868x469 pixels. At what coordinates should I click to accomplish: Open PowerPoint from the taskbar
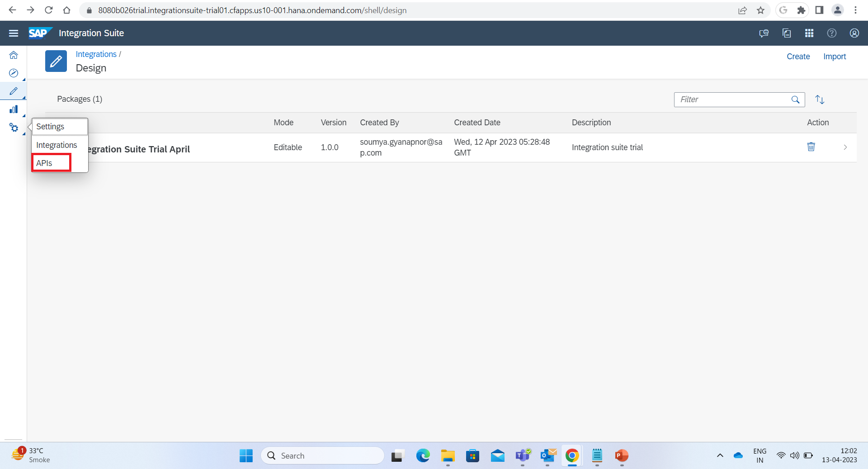(622, 455)
